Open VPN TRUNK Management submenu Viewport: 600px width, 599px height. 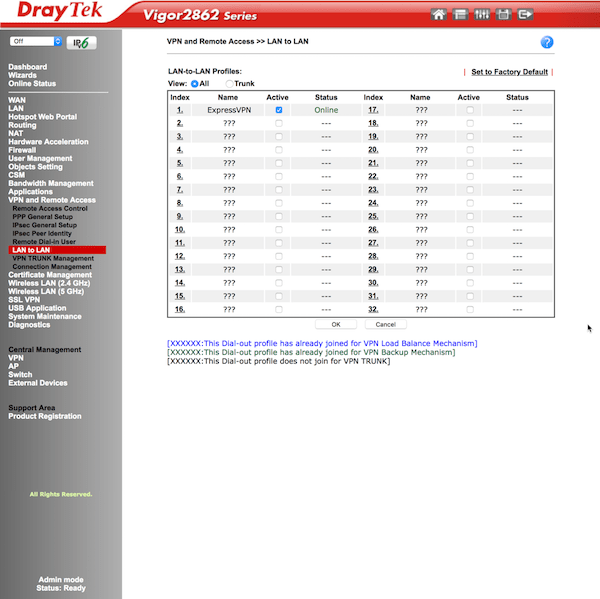pos(53,258)
